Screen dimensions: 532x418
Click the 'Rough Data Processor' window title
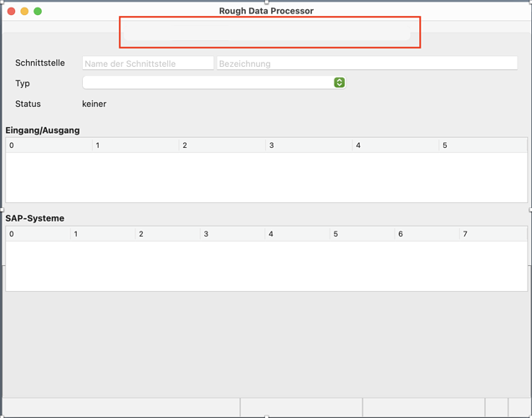[266, 11]
